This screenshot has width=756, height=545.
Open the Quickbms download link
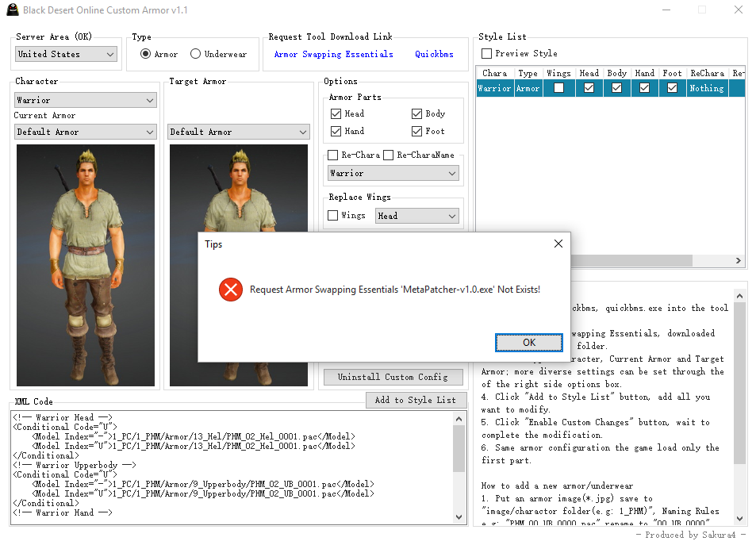click(435, 54)
